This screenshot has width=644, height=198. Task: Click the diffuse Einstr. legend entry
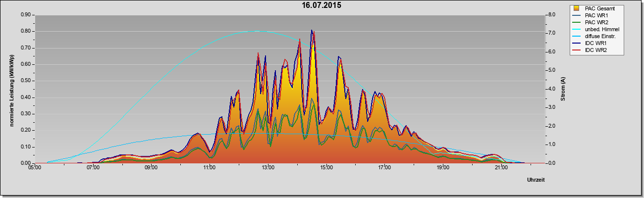(x=596, y=36)
